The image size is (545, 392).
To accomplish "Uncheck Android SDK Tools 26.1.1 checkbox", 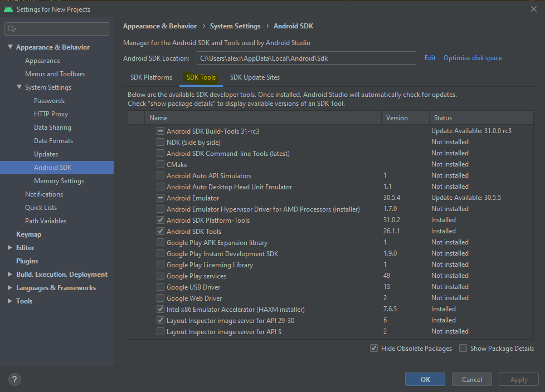I will [160, 231].
